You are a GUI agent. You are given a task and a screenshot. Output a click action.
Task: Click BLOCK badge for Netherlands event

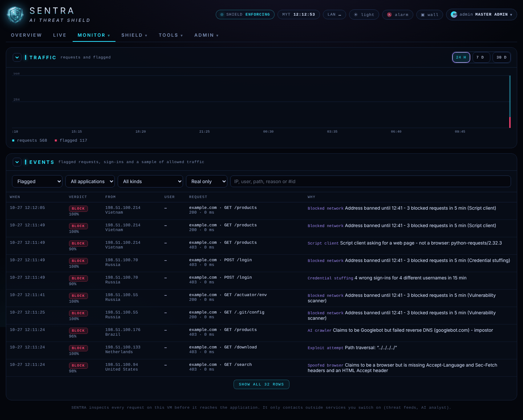pyautogui.click(x=78, y=348)
